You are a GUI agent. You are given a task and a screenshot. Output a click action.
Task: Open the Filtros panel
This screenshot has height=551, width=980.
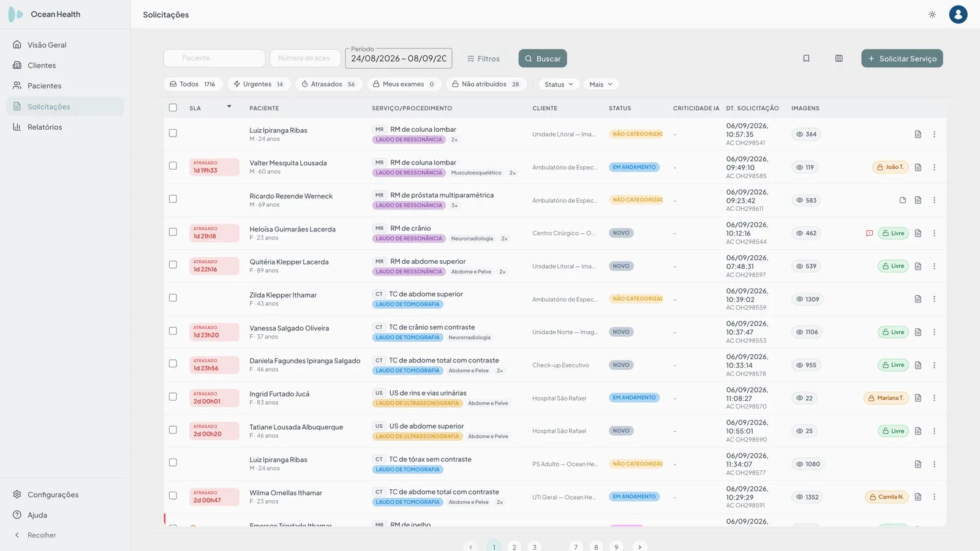pyautogui.click(x=483, y=59)
